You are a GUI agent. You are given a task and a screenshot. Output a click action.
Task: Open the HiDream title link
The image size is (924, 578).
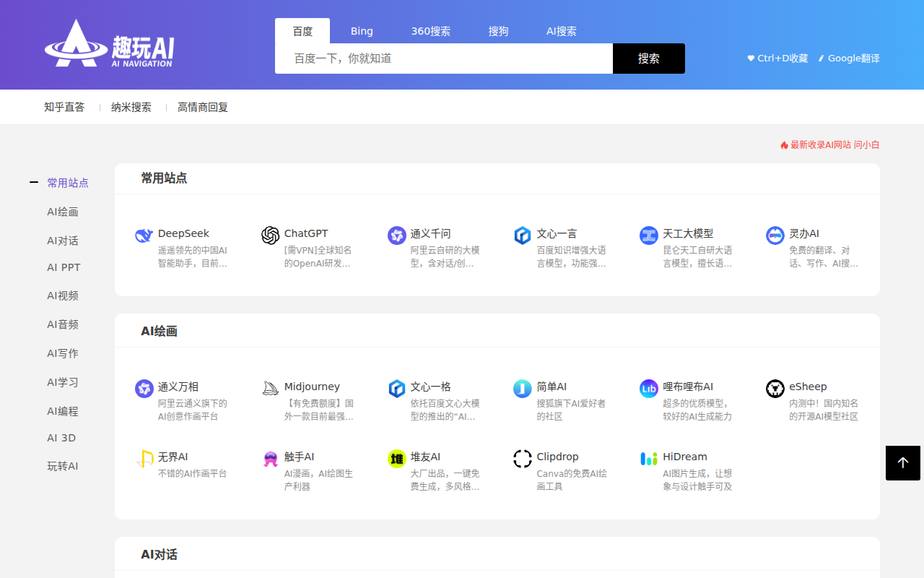click(x=685, y=457)
